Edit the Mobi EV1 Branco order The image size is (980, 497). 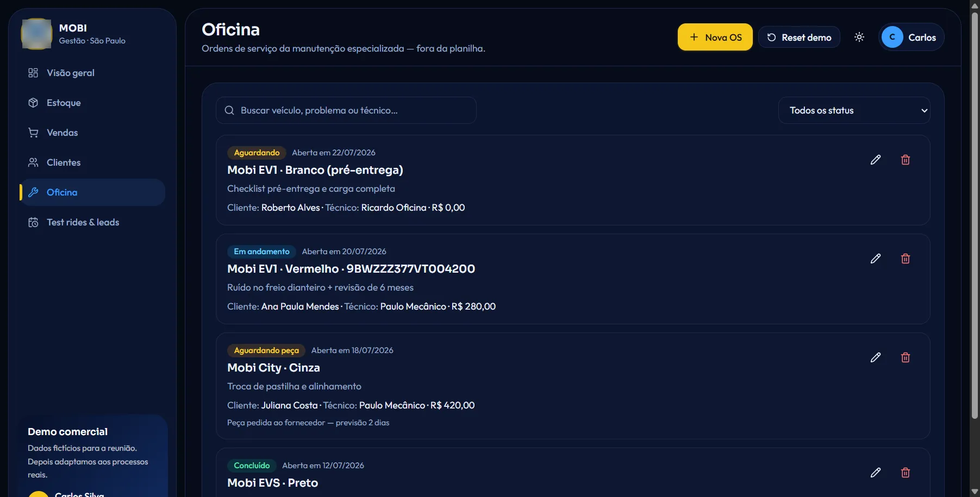pyautogui.click(x=876, y=160)
